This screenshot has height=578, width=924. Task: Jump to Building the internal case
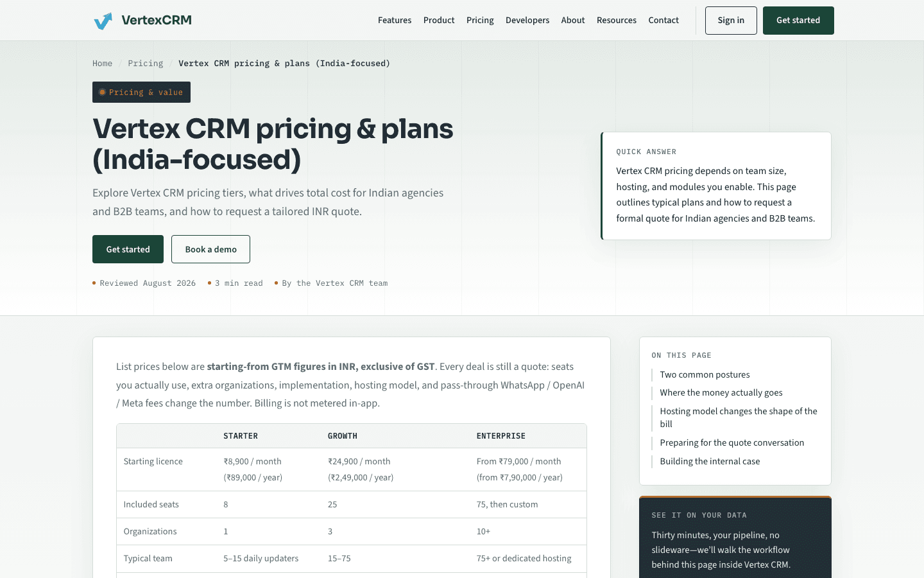coord(710,461)
